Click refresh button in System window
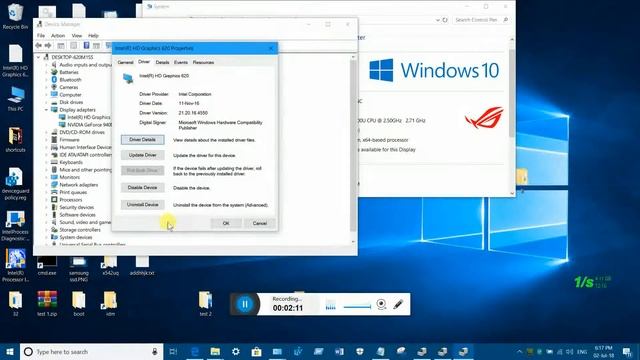Screen dimensions: 640x360 [445, 20]
